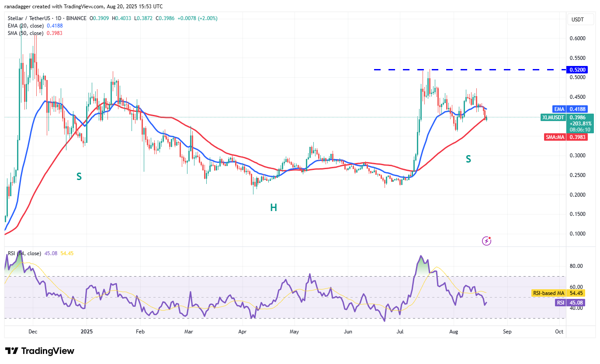The height and width of the screenshot is (364, 600).
Task: Click the green 'H' head pattern label
Action: (x=273, y=208)
